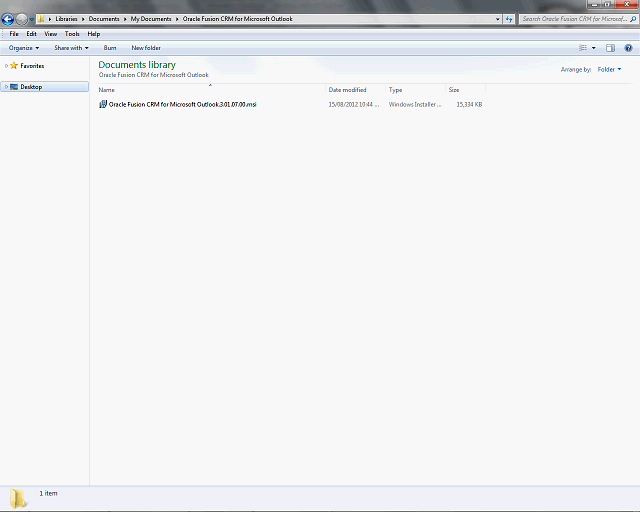Click the Windows Installer type cell
640x512 pixels.
(x=415, y=105)
